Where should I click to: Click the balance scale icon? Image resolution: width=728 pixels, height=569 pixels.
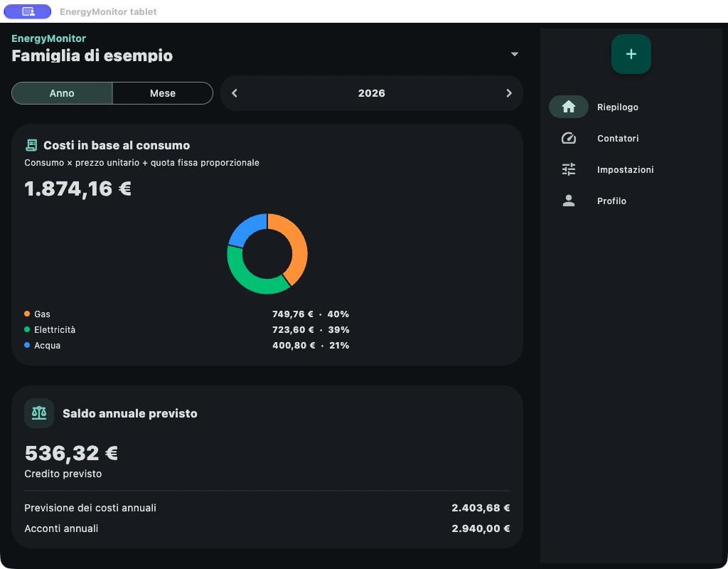pyautogui.click(x=39, y=413)
